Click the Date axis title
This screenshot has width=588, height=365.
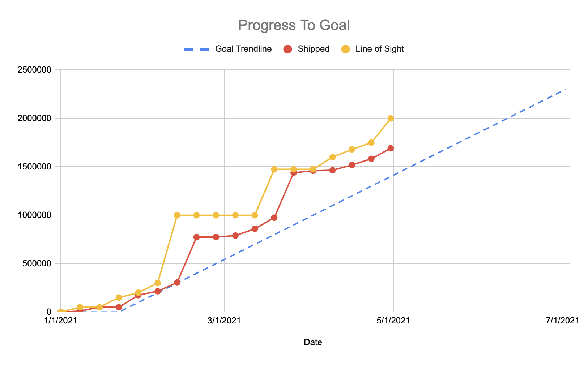(x=313, y=342)
